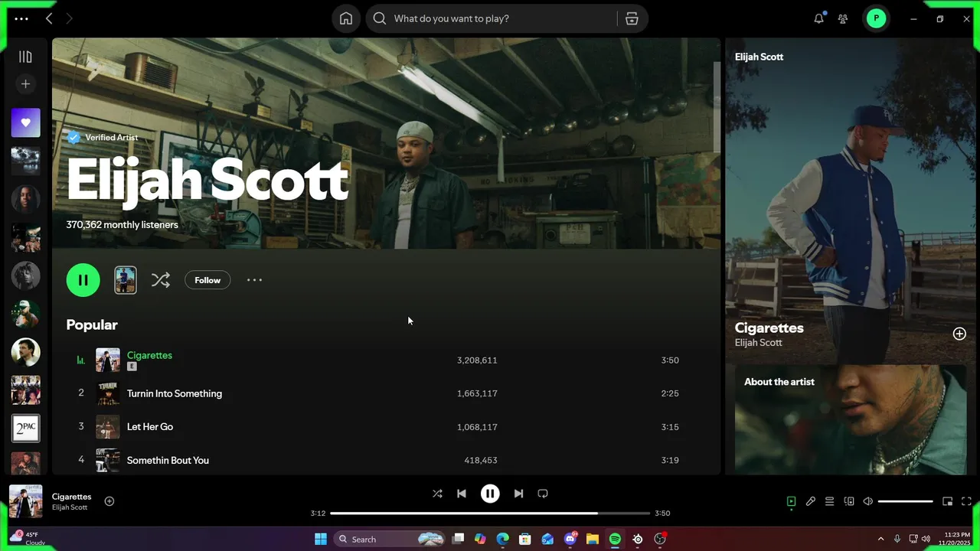The image size is (980, 551).
Task: Click the now playing album cover in bottom bar
Action: (x=25, y=501)
